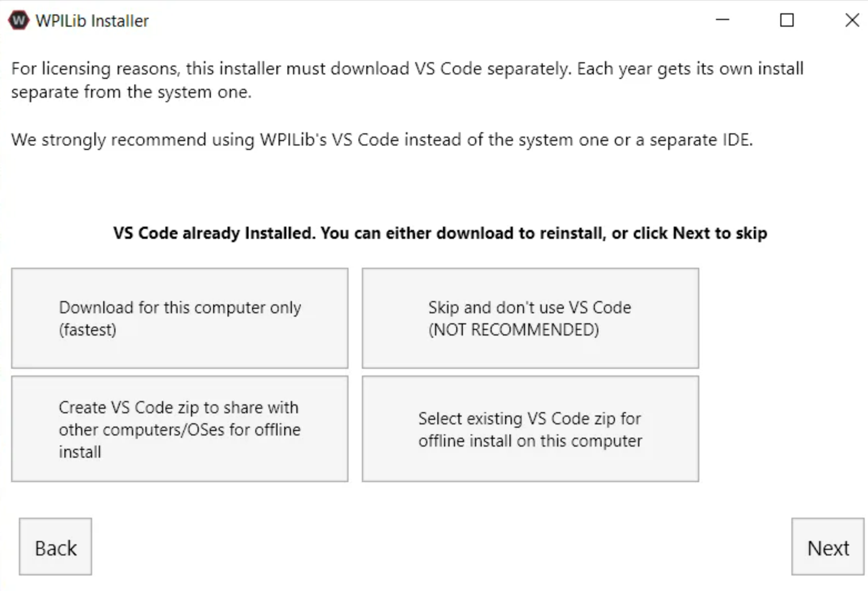Click the installer W icon in title bar
This screenshot has height=591, width=868.
tap(18, 20)
